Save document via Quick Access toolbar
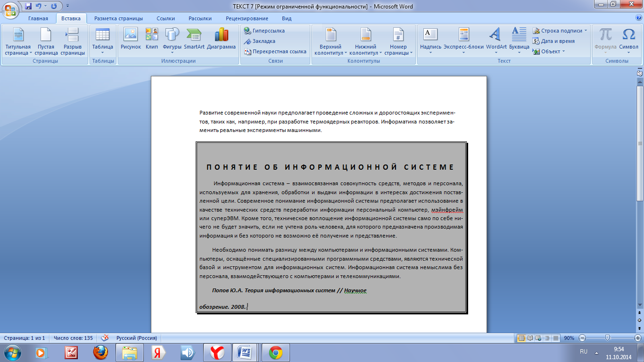This screenshot has height=362, width=644. (28, 6)
